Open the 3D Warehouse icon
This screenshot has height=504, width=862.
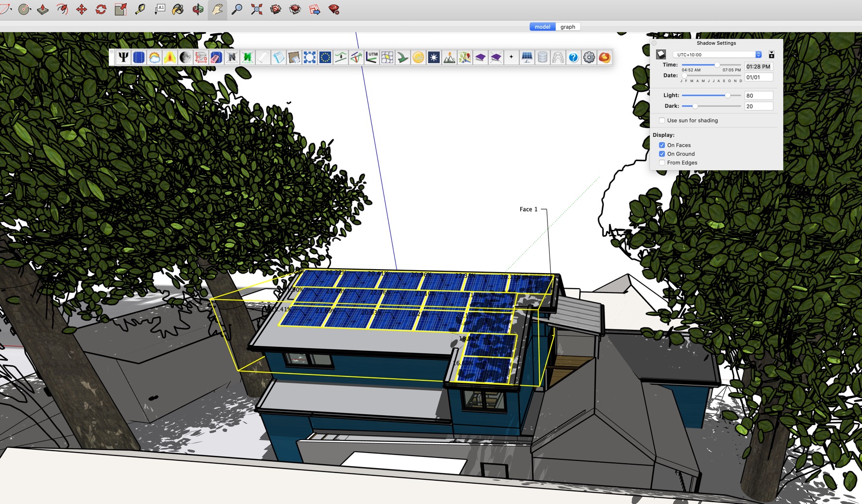coord(276,9)
